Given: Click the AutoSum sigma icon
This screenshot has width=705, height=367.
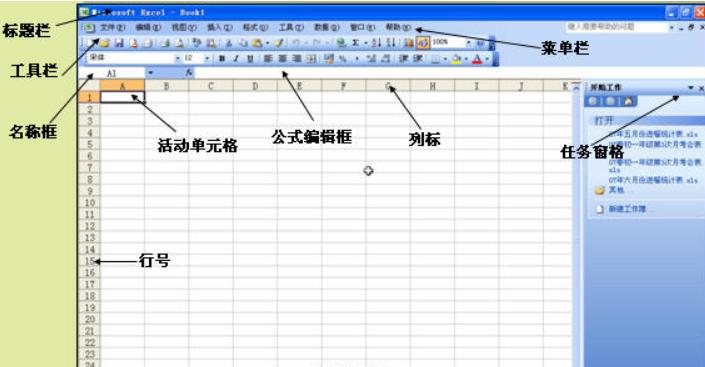Looking at the screenshot, I should [356, 43].
